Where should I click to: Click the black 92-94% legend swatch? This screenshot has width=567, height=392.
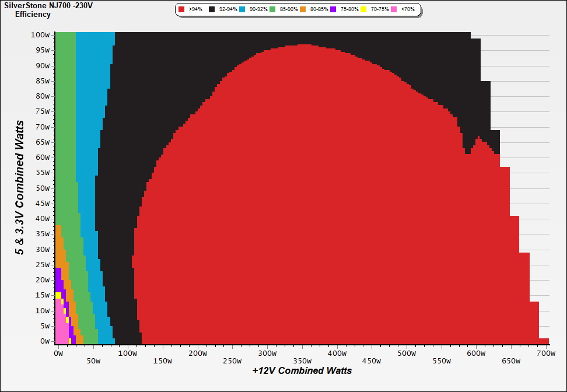click(x=212, y=10)
